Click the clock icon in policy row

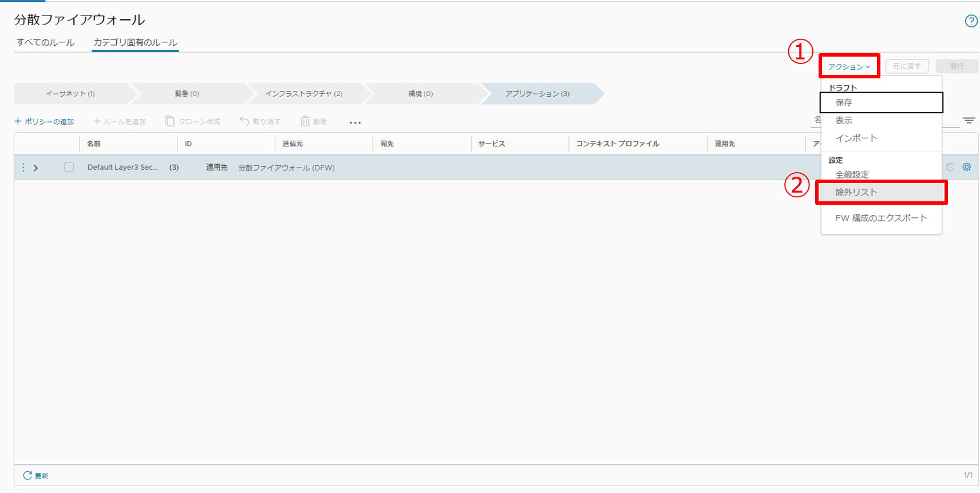tap(950, 167)
